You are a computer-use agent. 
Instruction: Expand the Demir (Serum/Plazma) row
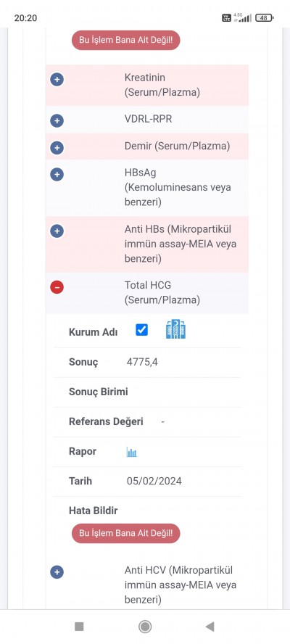click(57, 147)
